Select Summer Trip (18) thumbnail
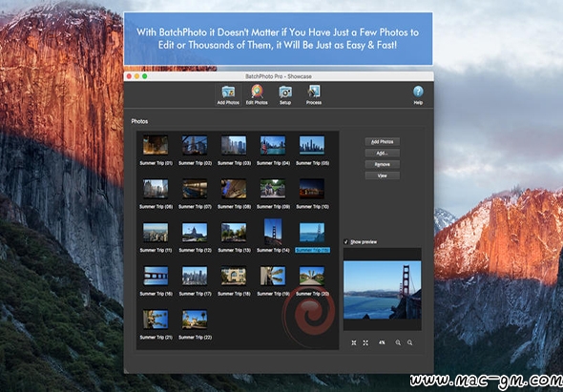Image resolution: width=563 pixels, height=392 pixels. tap(234, 276)
